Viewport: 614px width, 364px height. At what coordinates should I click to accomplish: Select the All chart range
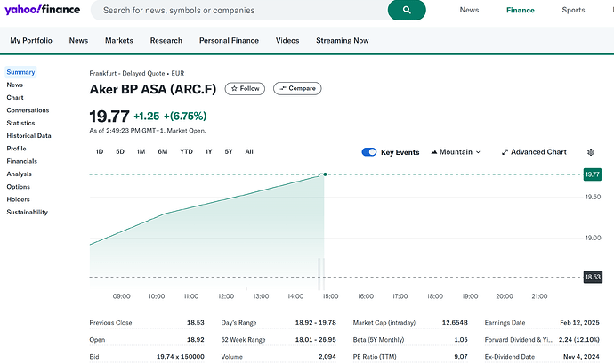(x=249, y=151)
